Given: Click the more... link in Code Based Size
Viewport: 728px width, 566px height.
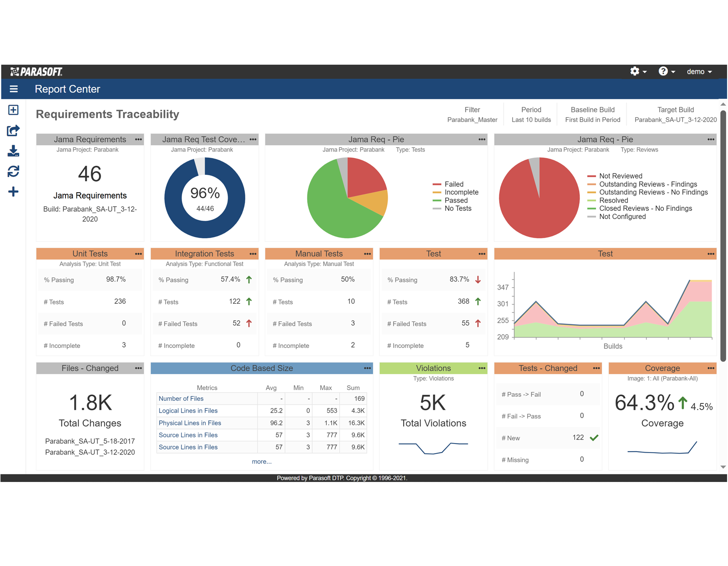Looking at the screenshot, I should coord(262,462).
